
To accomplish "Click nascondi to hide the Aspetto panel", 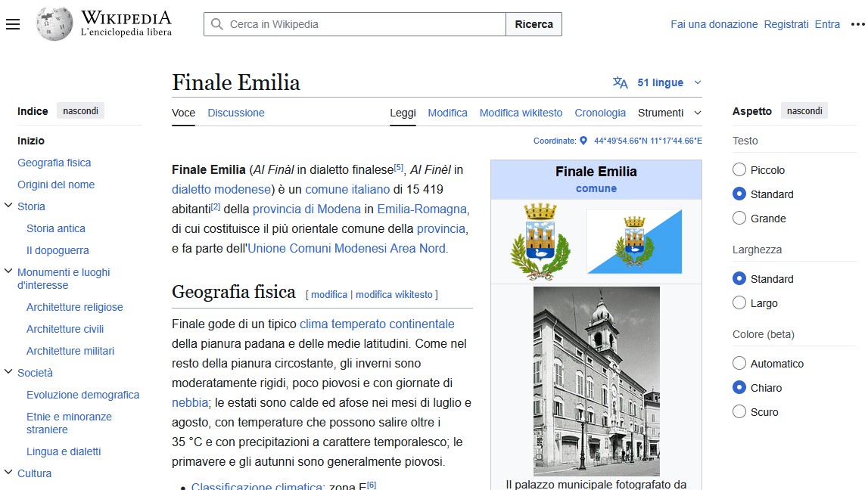I will click(x=804, y=110).
